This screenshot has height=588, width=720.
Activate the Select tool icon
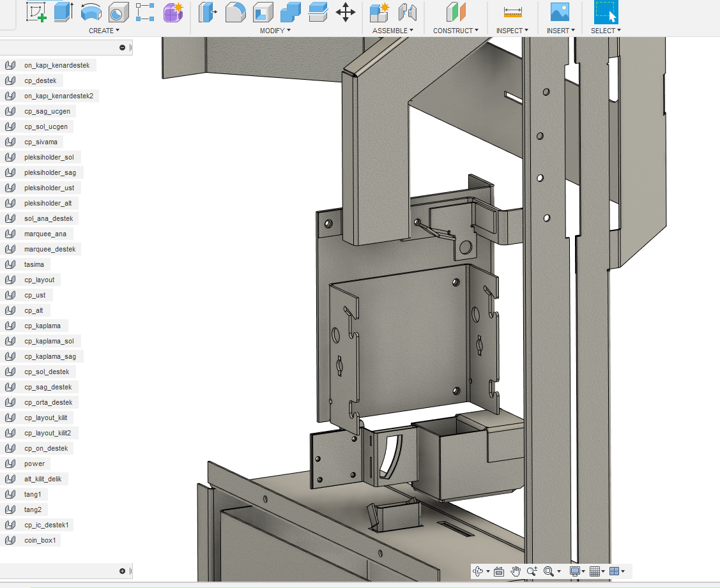click(606, 12)
